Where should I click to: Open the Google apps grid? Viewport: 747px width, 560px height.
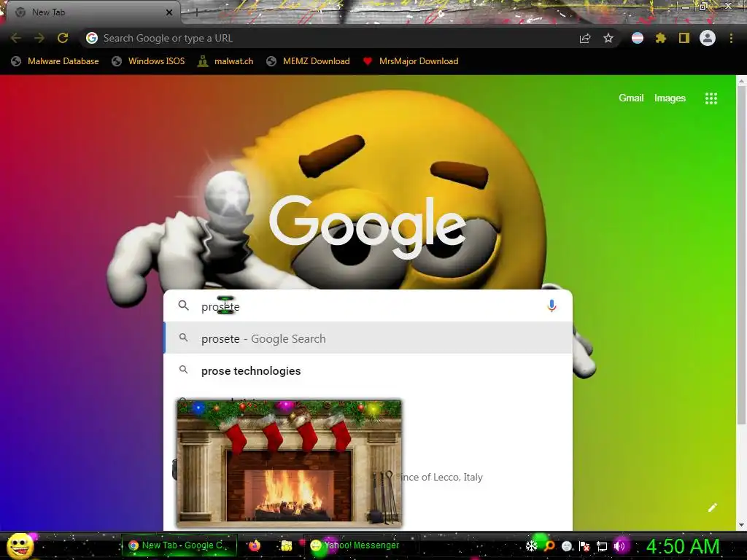(x=711, y=98)
